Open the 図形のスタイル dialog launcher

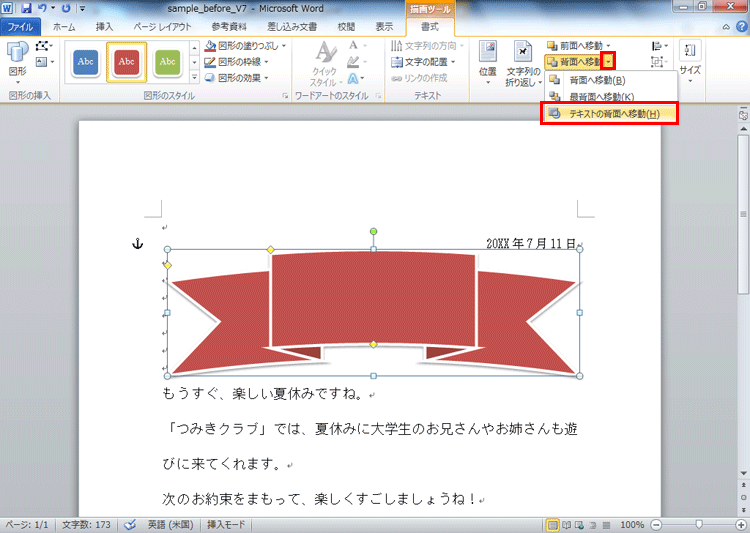point(285,96)
